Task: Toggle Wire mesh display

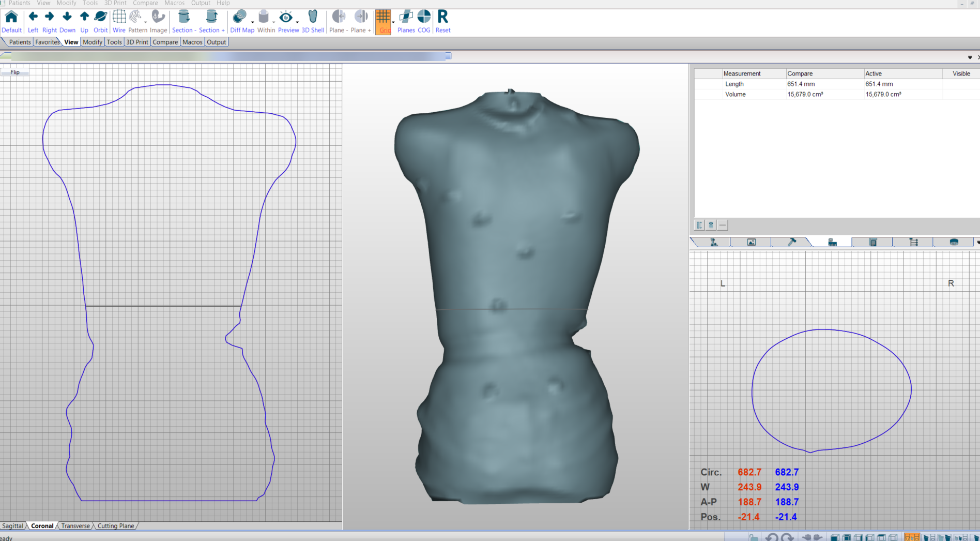Action: (119, 21)
